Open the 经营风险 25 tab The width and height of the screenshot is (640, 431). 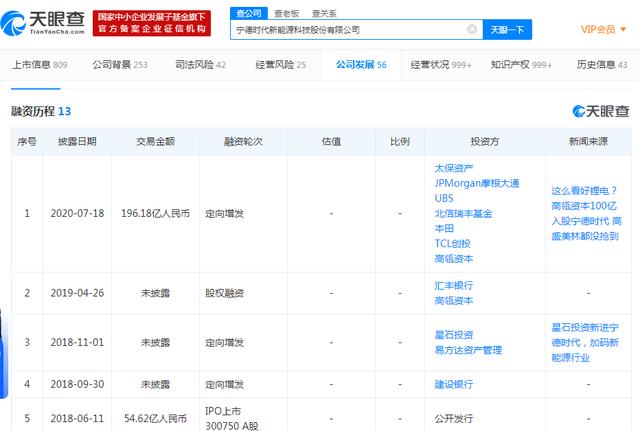pyautogui.click(x=280, y=64)
